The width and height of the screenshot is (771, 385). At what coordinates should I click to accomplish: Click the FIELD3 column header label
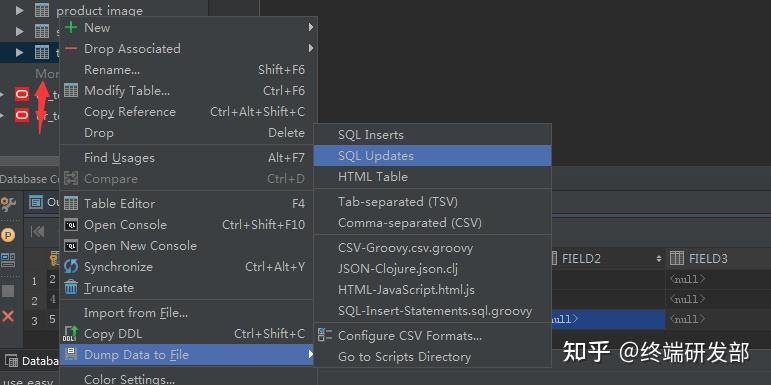tap(708, 259)
